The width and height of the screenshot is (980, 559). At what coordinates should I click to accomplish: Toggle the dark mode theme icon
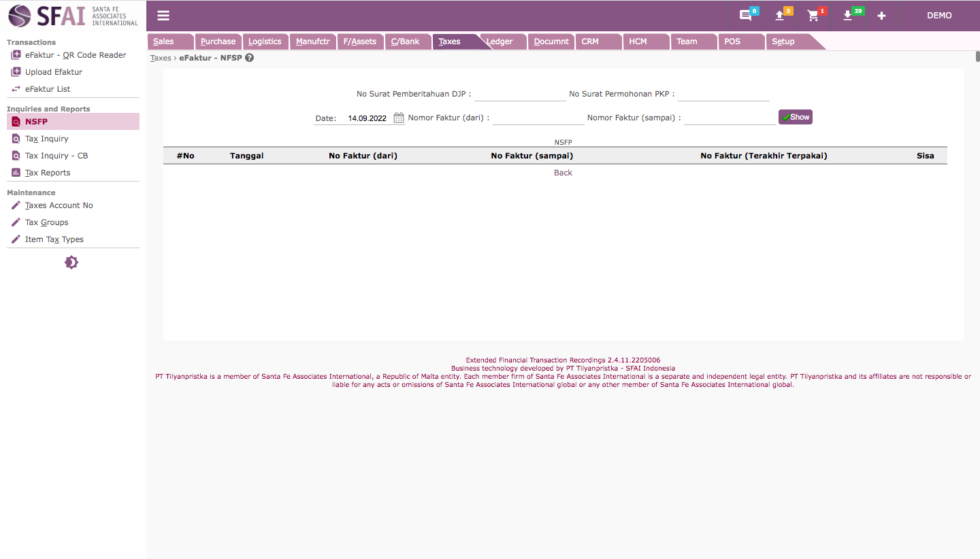(x=71, y=262)
